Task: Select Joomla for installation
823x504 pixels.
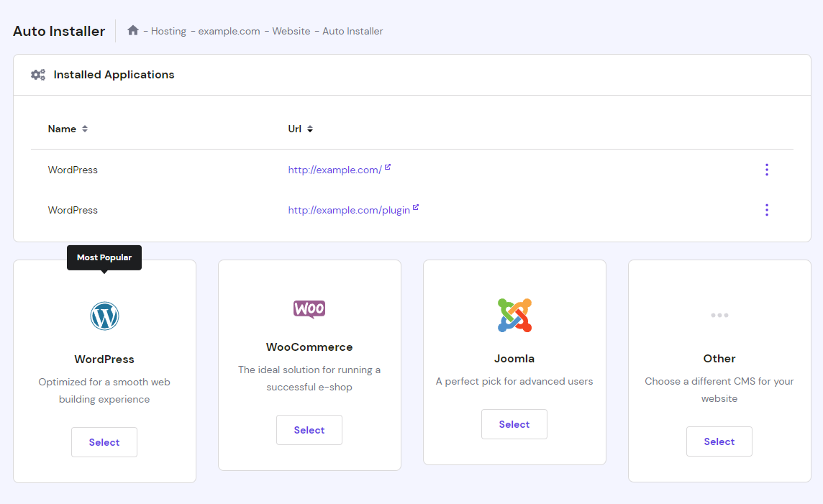Action: point(514,423)
